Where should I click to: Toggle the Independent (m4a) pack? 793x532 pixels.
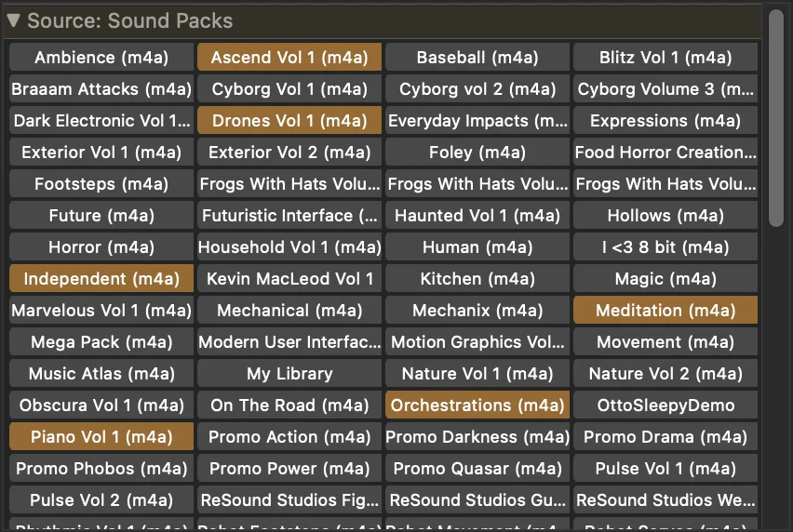(101, 278)
